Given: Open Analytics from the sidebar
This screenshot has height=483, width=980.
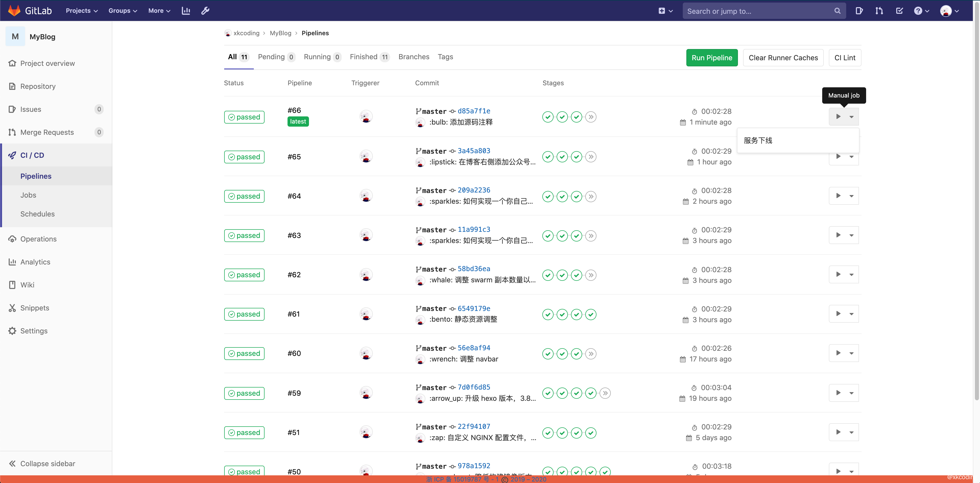Looking at the screenshot, I should [x=35, y=262].
